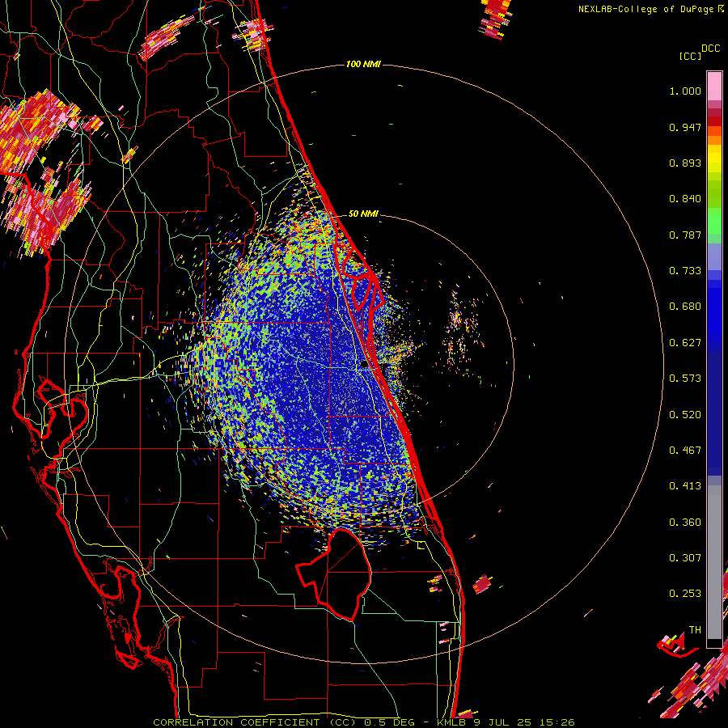The width and height of the screenshot is (728, 728).
Task: Click the [CC] unit label
Action: (691, 56)
